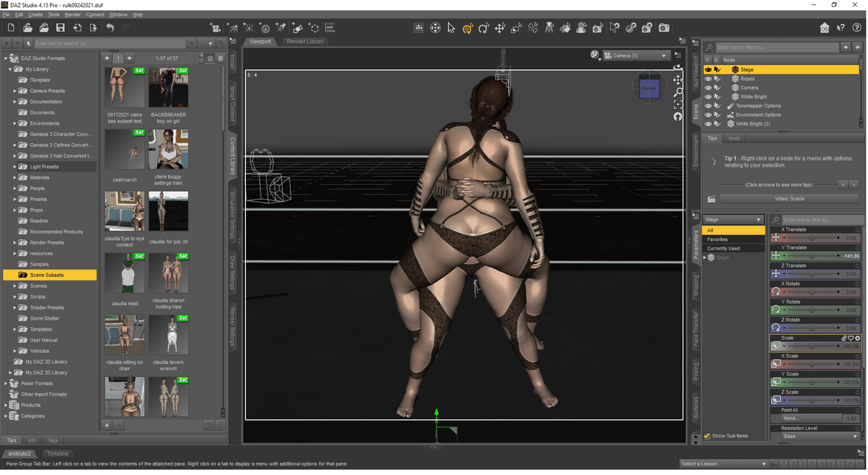Viewport: 868px width, 475px height.
Task: Select the Scale tool
Action: [x=516, y=28]
